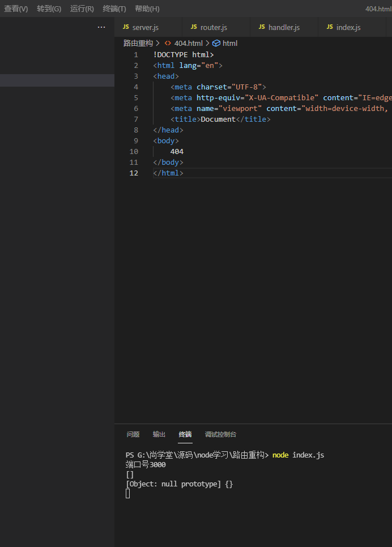Image resolution: width=392 pixels, height=547 pixels.
Task: Open the 运行(R) menu
Action: click(82, 8)
